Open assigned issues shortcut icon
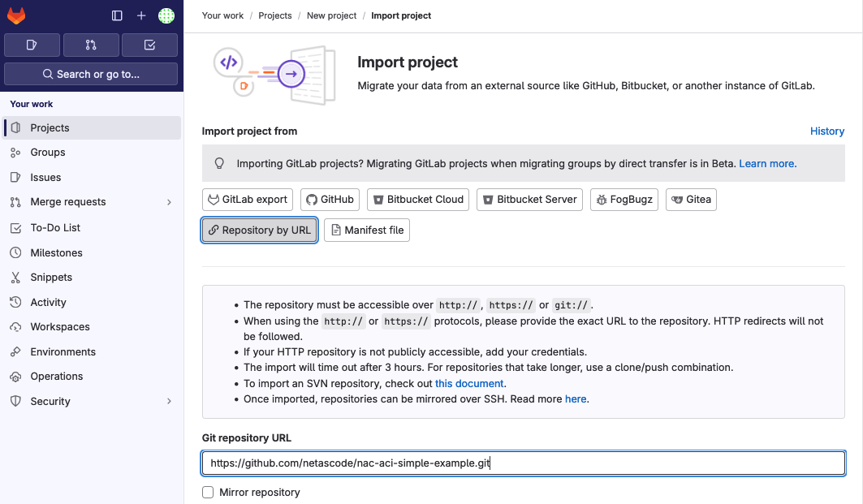The width and height of the screenshot is (863, 504). tap(32, 45)
